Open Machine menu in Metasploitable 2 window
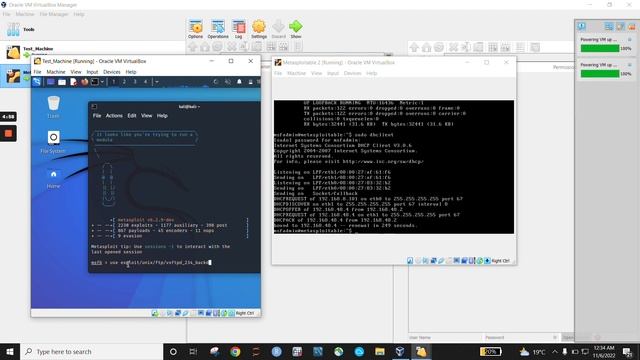Screen dimensions: 640x360 296,73
